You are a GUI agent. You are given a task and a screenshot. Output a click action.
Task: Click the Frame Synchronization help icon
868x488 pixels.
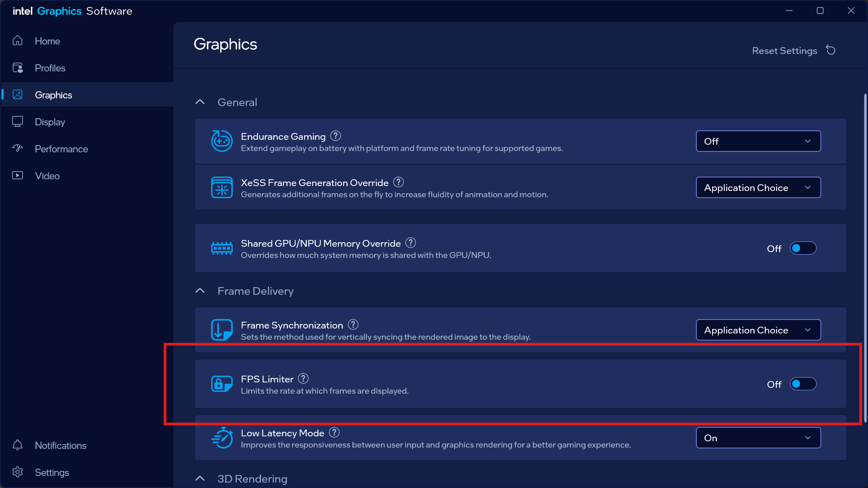(353, 324)
